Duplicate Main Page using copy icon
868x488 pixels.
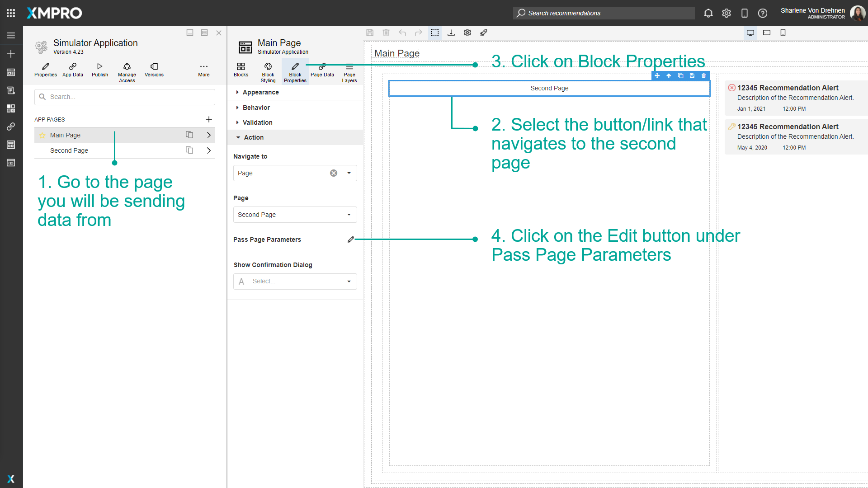pyautogui.click(x=189, y=135)
